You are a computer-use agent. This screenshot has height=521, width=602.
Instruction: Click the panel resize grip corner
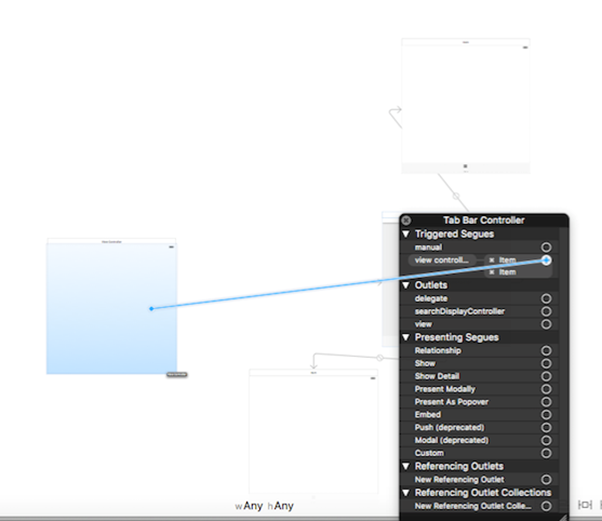point(562,517)
